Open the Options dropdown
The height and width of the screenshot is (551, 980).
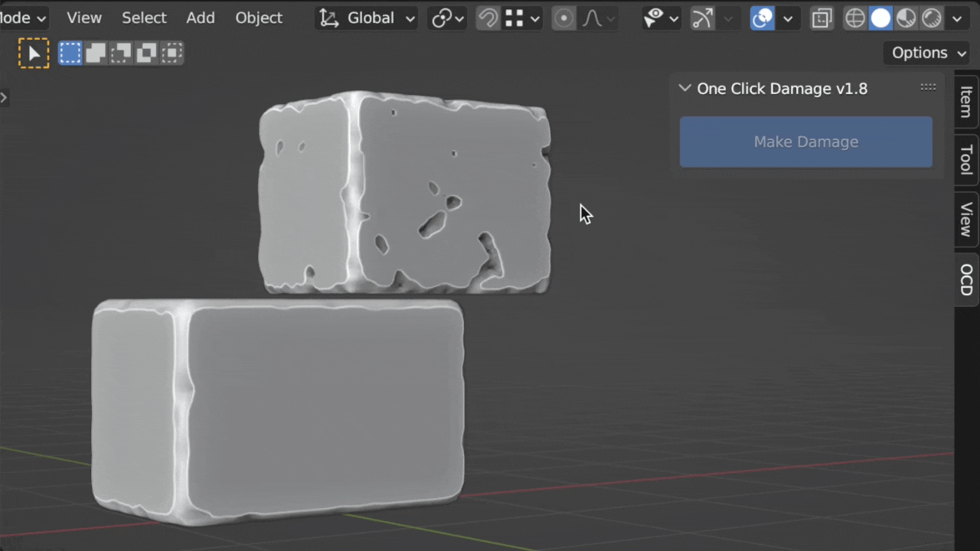click(x=928, y=53)
